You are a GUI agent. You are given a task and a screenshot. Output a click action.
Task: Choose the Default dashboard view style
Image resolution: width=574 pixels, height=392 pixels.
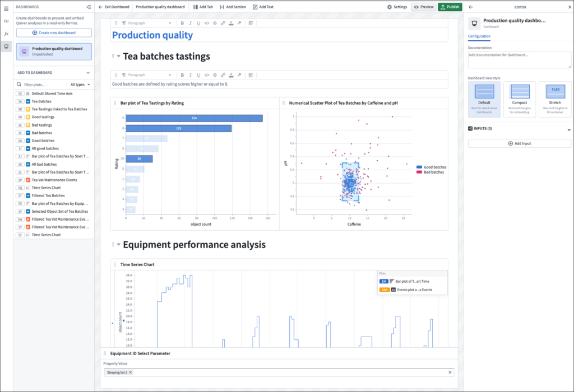pos(484,99)
